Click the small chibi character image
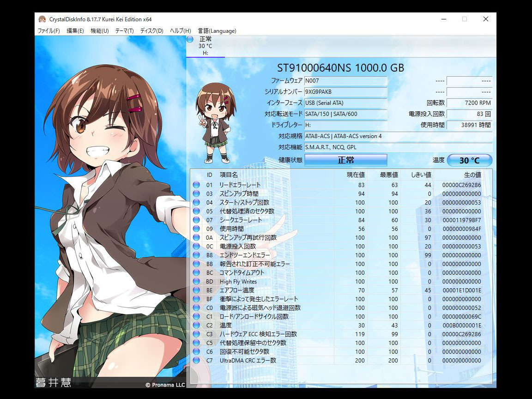 (215, 123)
